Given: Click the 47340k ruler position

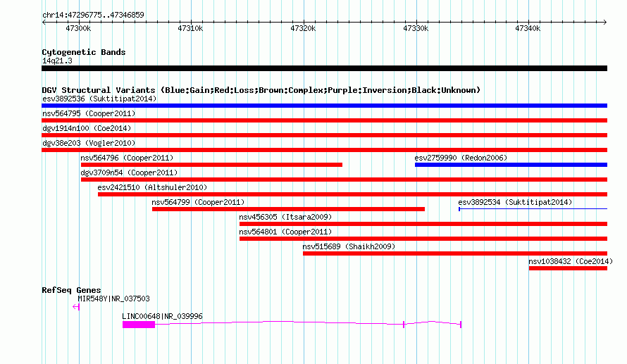Looking at the screenshot, I should tap(528, 28).
